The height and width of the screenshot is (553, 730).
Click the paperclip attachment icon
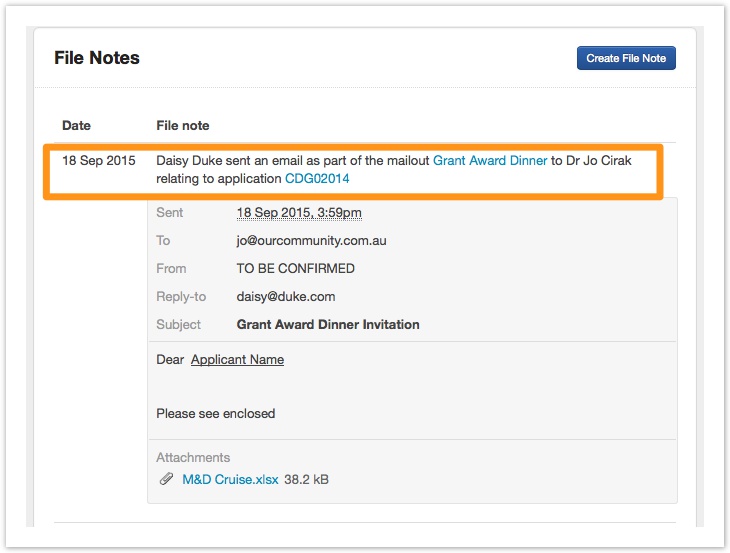[x=167, y=479]
